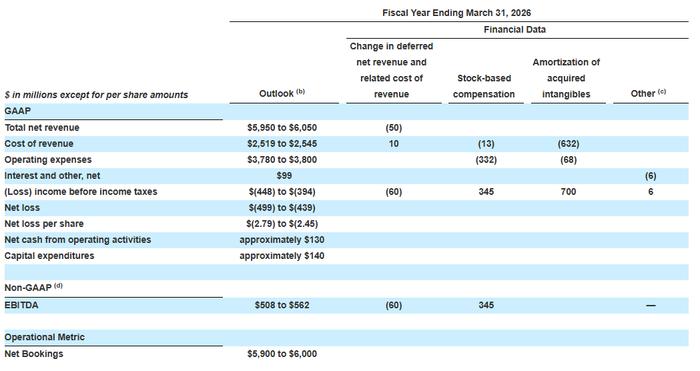Viewport: 700px width, 371px height.
Task: Select the Cost of revenue row label
Action: coord(39,144)
